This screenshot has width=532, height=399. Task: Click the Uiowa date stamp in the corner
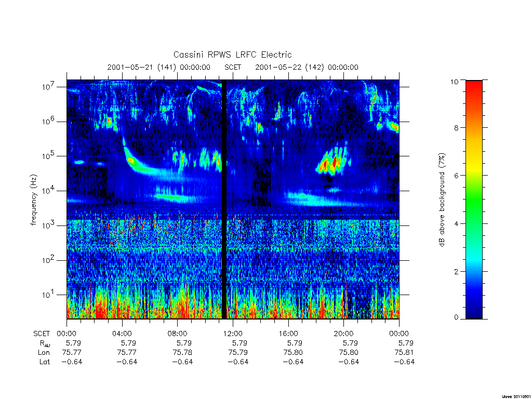pos(517,396)
